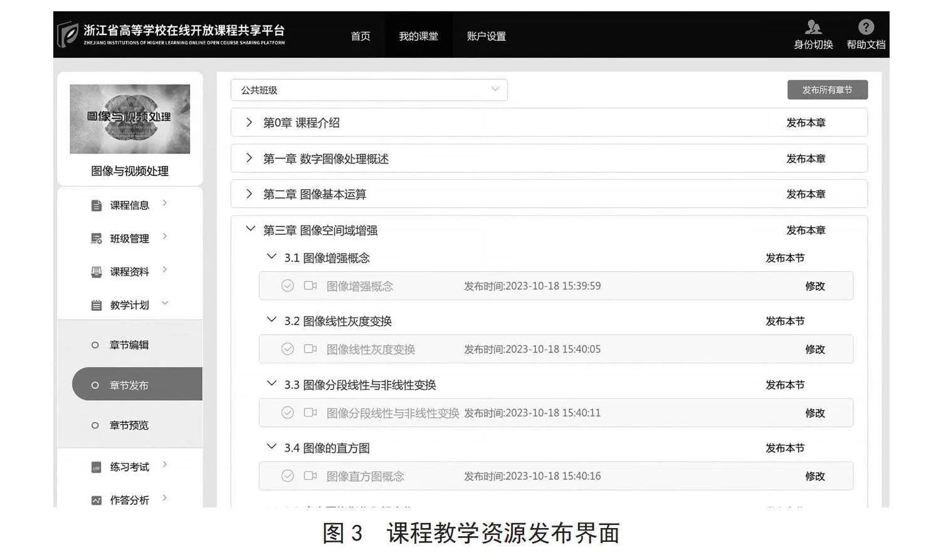
Task: Click video icon beside 图像分段线性与非线性变换 resource
Action: 310,412
